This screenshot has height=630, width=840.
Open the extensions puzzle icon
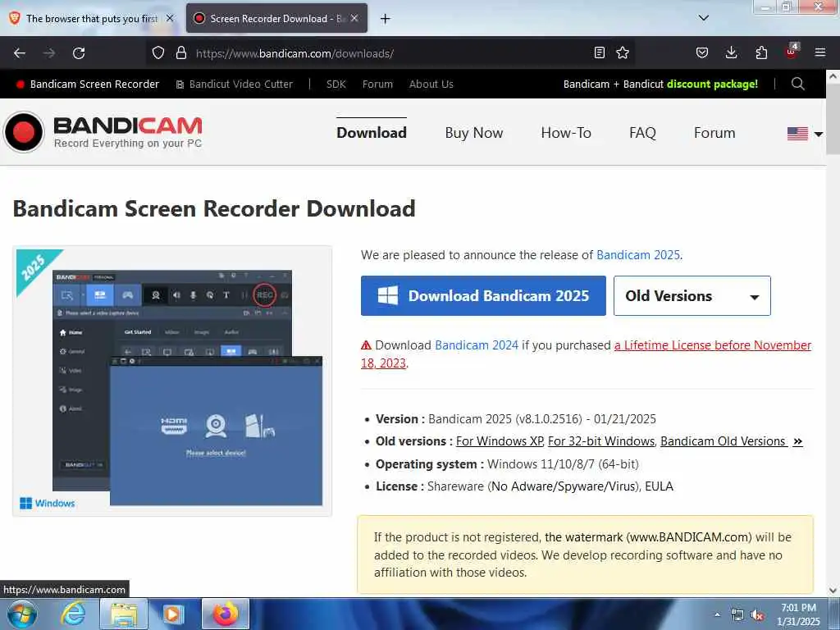pos(761,52)
